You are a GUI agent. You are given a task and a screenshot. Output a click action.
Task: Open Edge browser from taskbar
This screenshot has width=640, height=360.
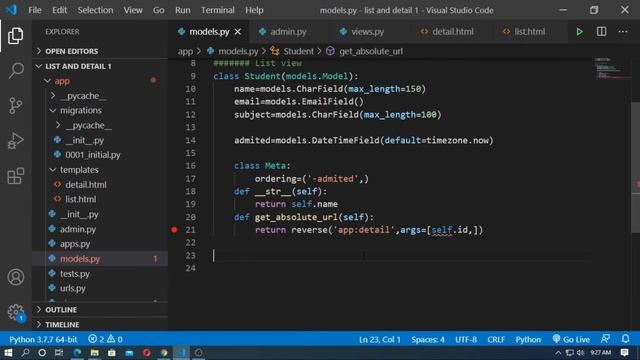(x=77, y=352)
